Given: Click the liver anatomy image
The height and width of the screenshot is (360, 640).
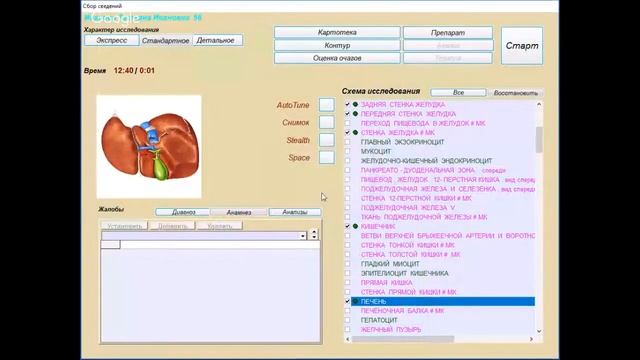Looking at the screenshot, I should pos(149,147).
